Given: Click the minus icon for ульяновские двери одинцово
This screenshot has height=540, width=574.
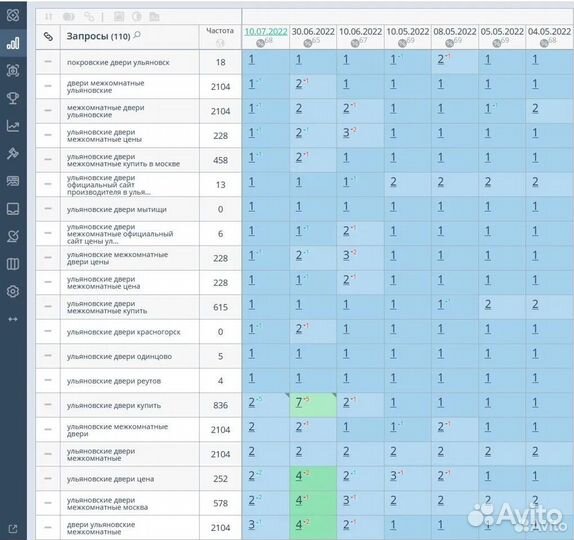Looking at the screenshot, I should click(x=48, y=355).
